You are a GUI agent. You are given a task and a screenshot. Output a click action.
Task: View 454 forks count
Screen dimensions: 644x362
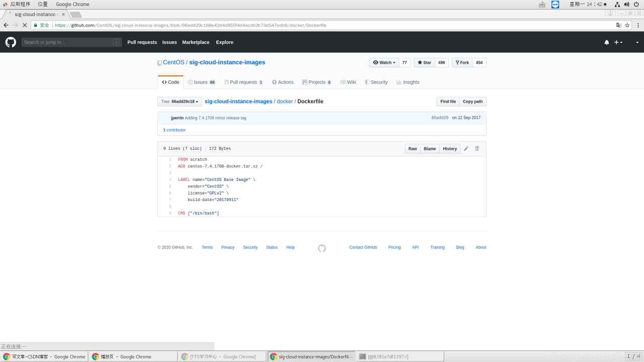click(x=479, y=62)
